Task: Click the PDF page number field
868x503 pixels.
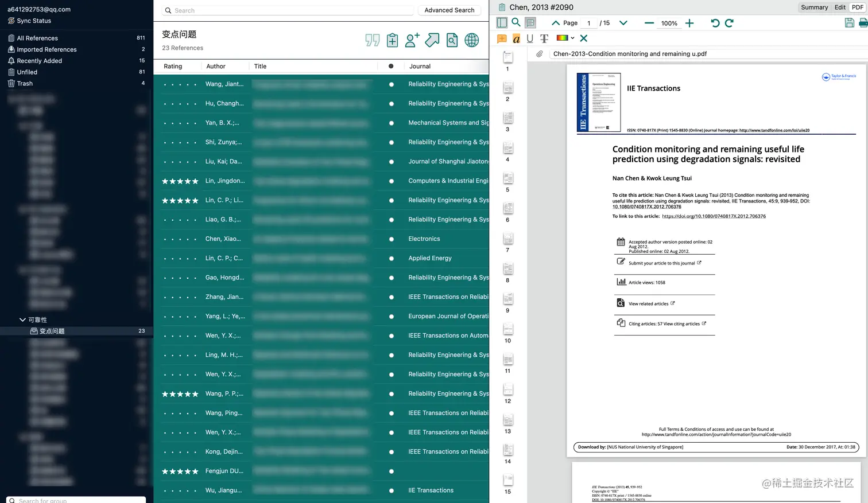Action: (x=589, y=23)
